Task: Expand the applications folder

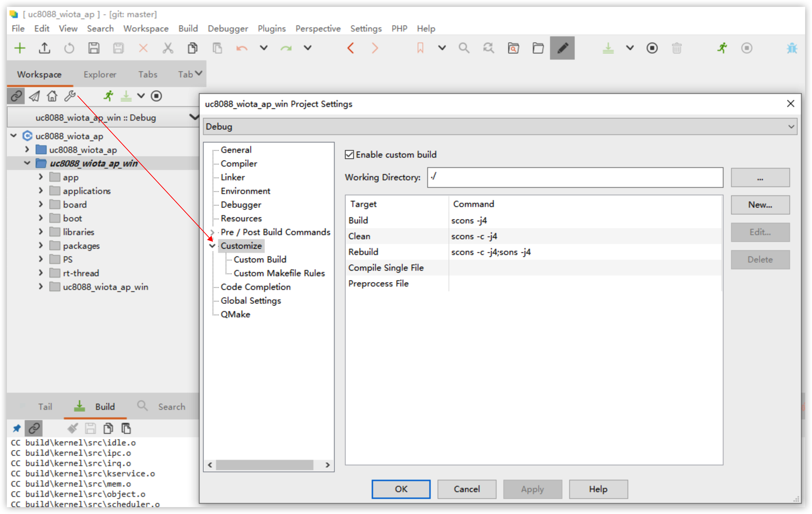Action: pyautogui.click(x=41, y=191)
